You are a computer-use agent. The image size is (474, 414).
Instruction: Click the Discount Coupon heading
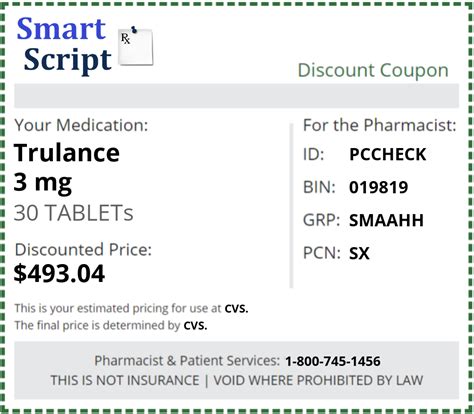[373, 70]
